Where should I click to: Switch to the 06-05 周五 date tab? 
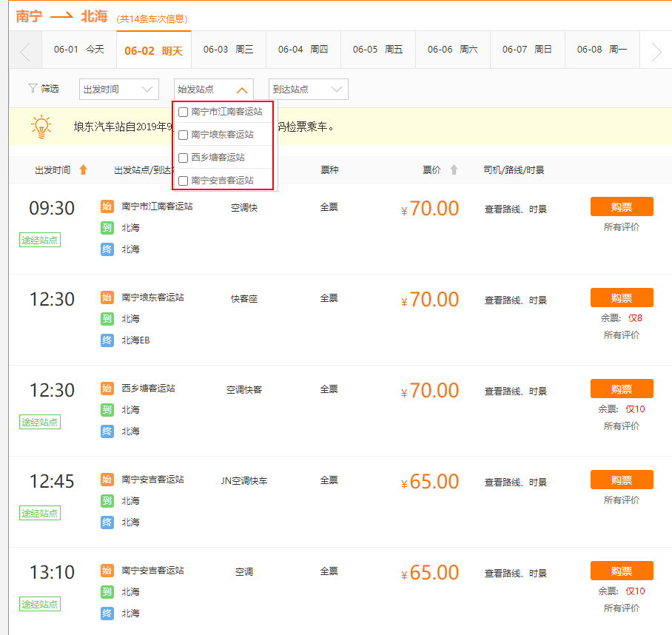(377, 50)
